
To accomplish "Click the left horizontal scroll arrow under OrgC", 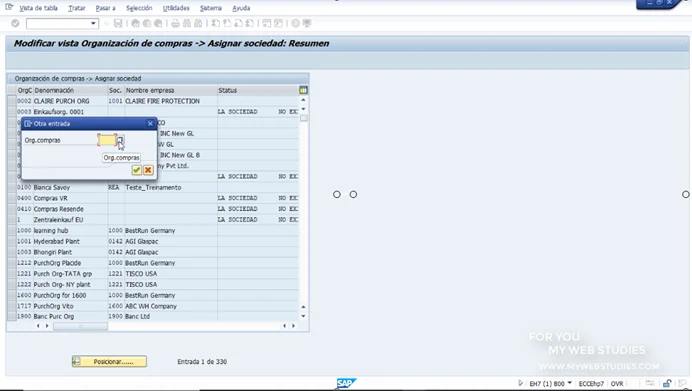I will pos(38,326).
